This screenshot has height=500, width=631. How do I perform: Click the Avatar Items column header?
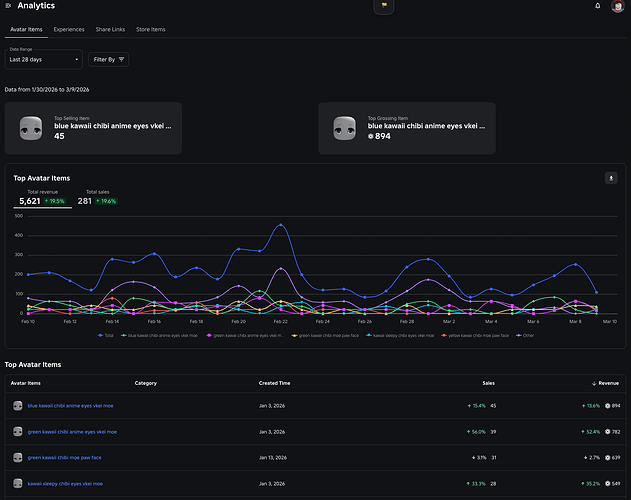click(x=25, y=383)
